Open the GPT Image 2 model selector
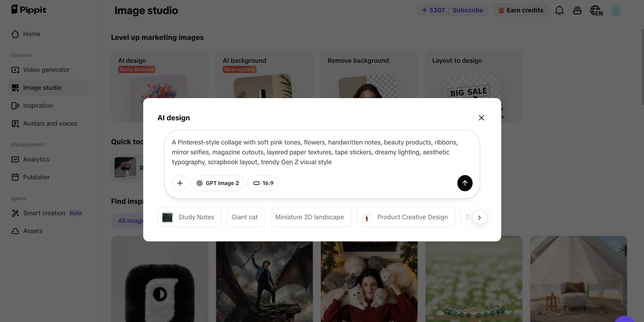This screenshot has height=322, width=644. click(x=218, y=183)
